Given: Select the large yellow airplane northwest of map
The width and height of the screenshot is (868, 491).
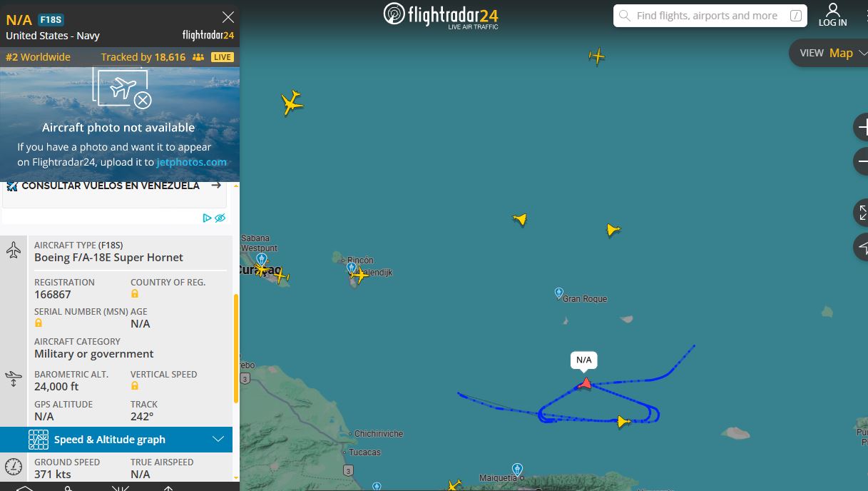Looking at the screenshot, I should pos(292,103).
